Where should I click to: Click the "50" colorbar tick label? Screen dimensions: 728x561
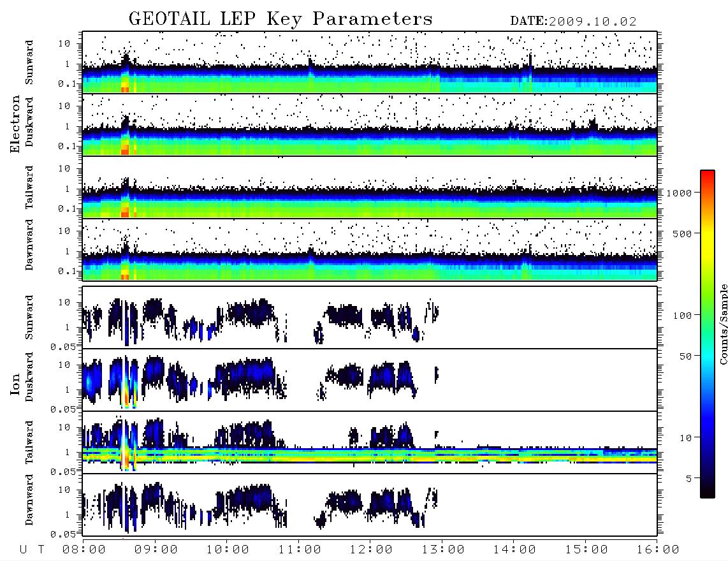click(685, 356)
